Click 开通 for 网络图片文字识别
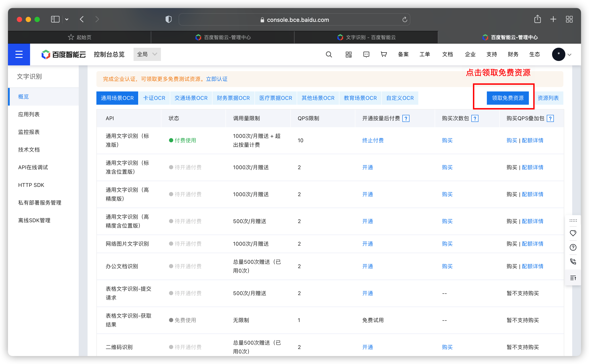589x364 pixels. [x=367, y=244]
